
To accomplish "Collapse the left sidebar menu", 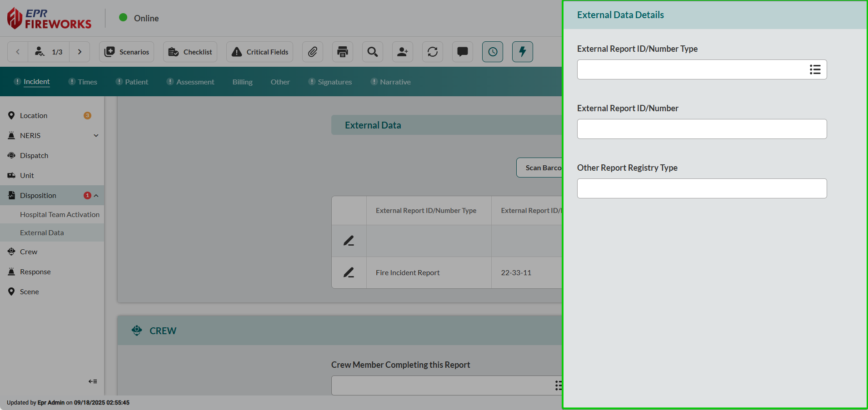I will coord(93,381).
